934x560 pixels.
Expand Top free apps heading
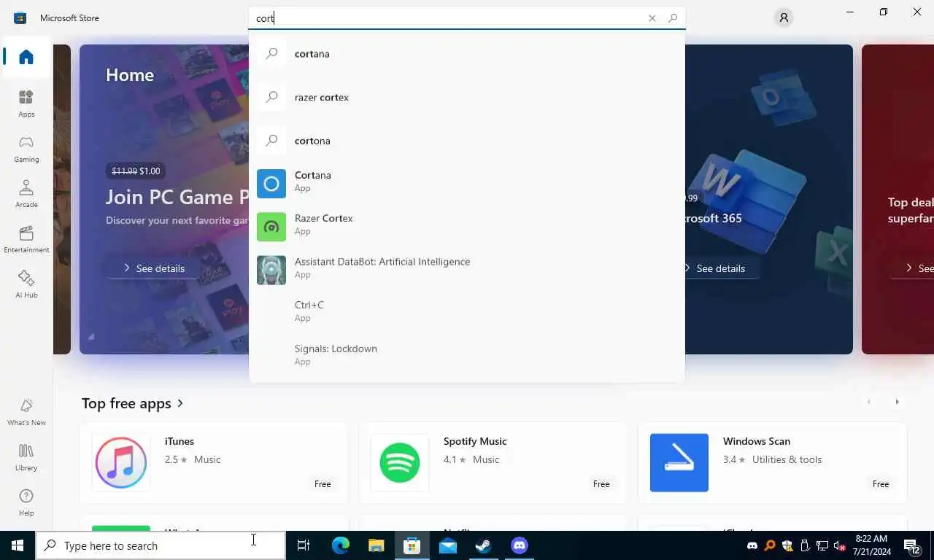[133, 403]
